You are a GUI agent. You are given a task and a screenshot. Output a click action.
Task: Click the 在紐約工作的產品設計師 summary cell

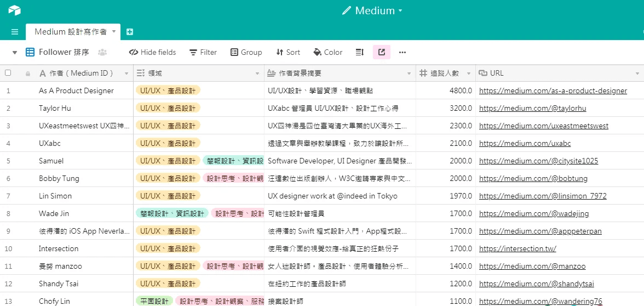point(340,284)
